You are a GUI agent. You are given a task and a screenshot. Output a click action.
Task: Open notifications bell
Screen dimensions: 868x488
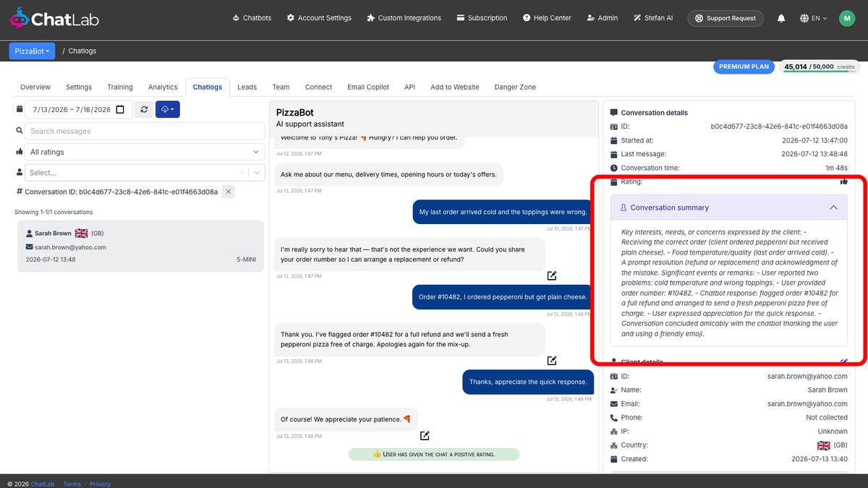781,18
